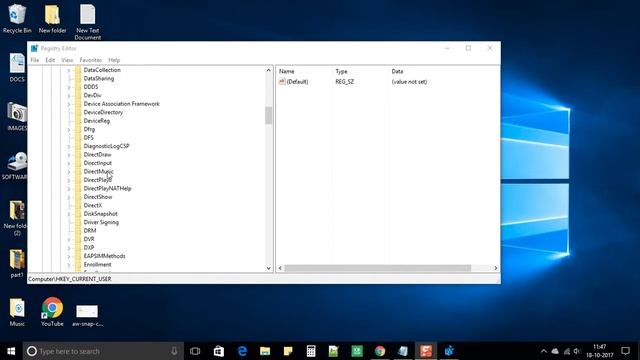Open the View menu in Registry Editor
Viewport: 640px width, 360px height.
pyautogui.click(x=67, y=60)
